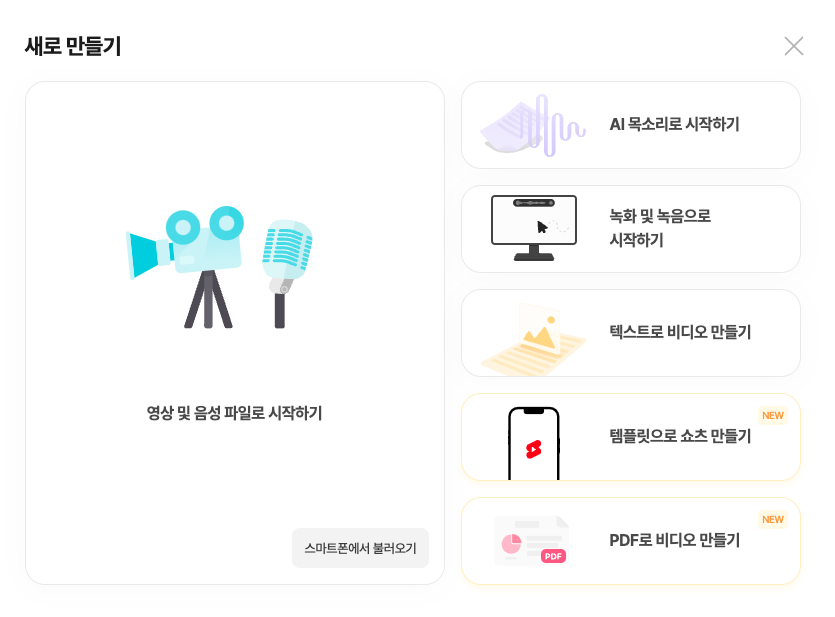This screenshot has height=617, width=835.
Task: Click the red Shorts logo on phone
Action: tap(534, 449)
